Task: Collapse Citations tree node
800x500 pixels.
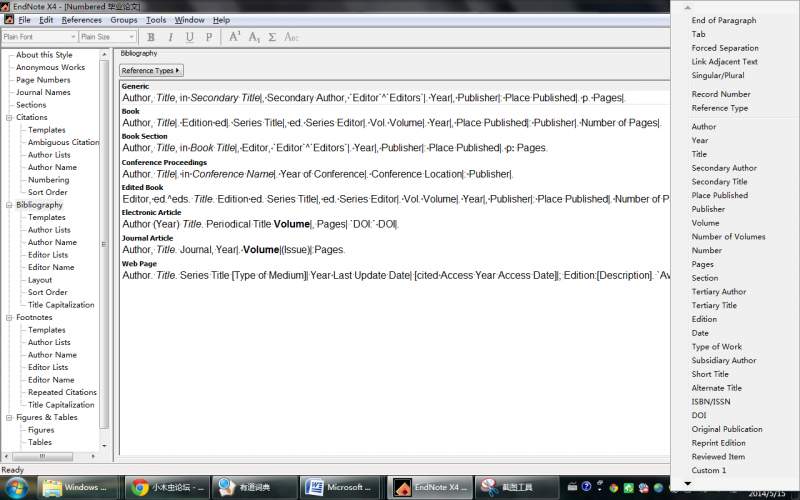Action: [9, 117]
